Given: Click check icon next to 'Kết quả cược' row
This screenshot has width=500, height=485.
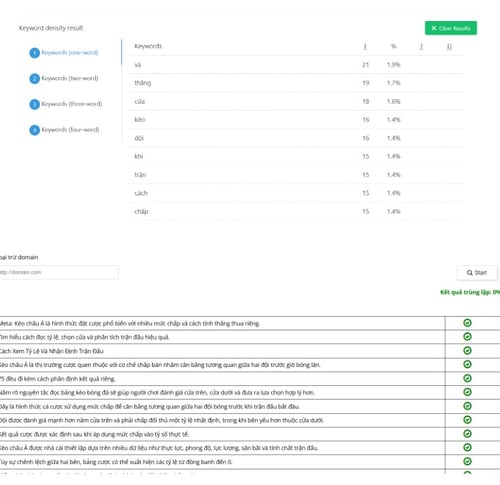Looking at the screenshot, I should click(x=467, y=434).
